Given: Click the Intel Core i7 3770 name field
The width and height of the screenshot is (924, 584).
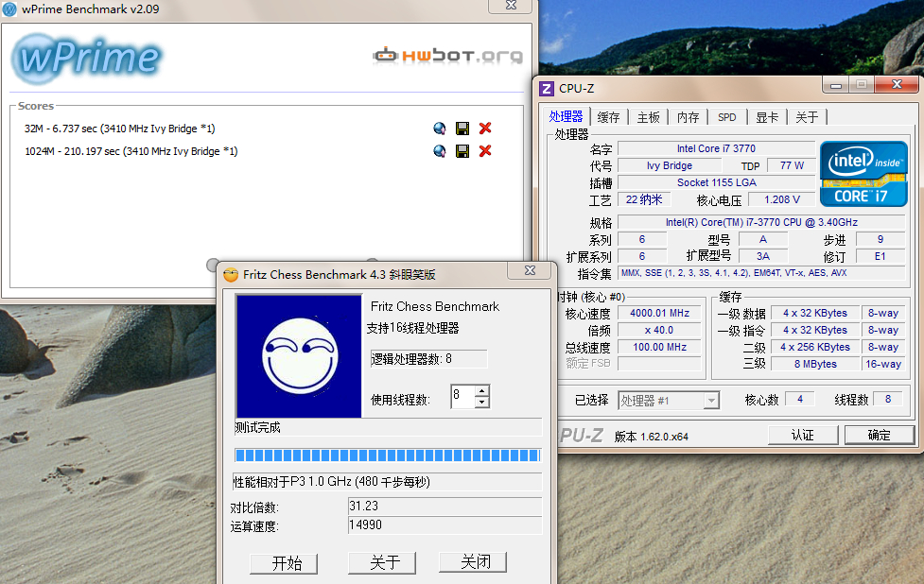Looking at the screenshot, I should (716, 149).
